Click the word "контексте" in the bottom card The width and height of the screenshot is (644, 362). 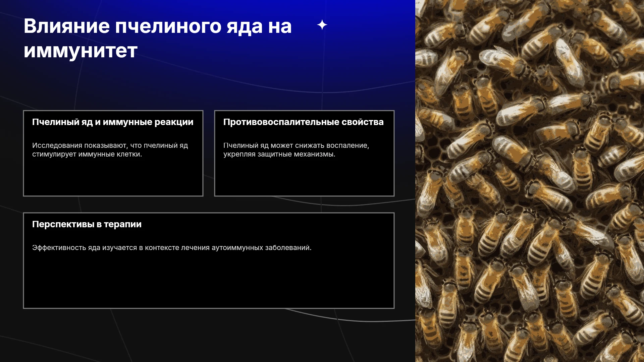(x=162, y=248)
